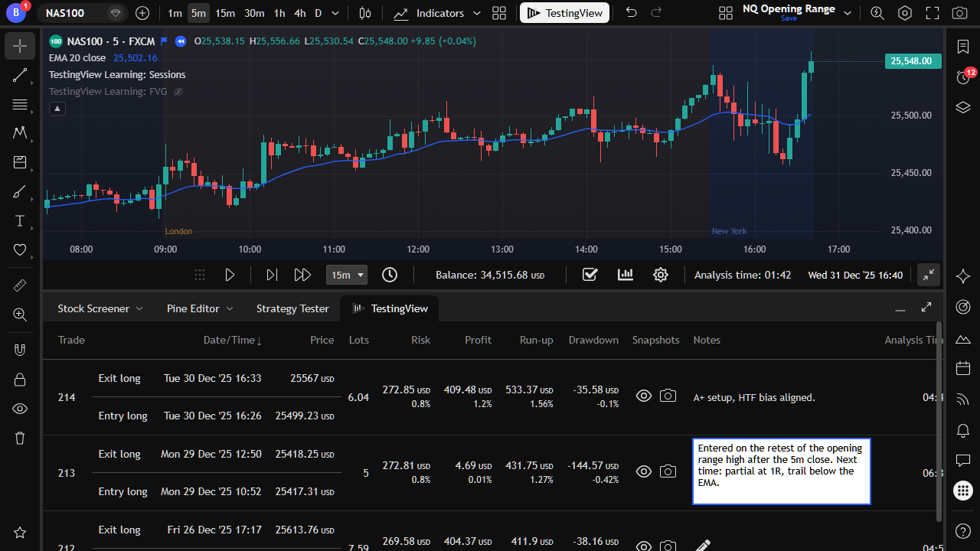Expand the NQ Opening Range layout menu
The width and height of the screenshot is (980, 551).
pyautogui.click(x=848, y=13)
